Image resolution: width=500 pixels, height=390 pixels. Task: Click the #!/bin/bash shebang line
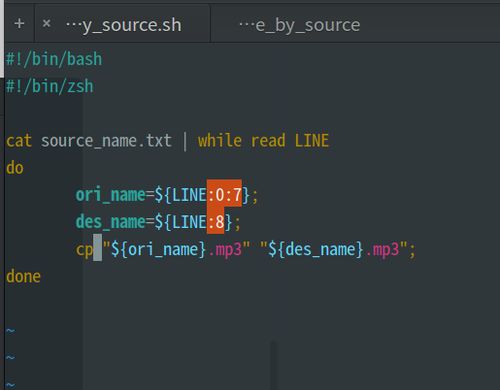pos(54,59)
